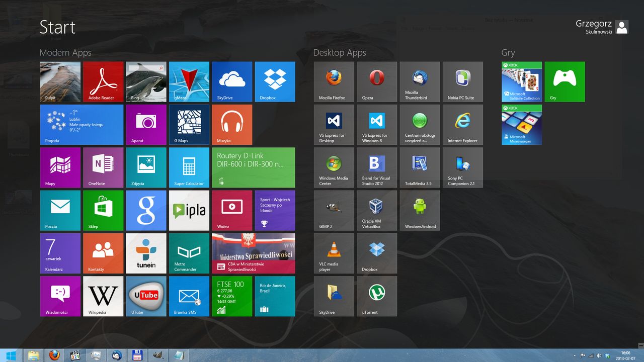Image resolution: width=644 pixels, height=362 pixels.
Task: Launch the Opera desktop tile
Action: (x=377, y=82)
